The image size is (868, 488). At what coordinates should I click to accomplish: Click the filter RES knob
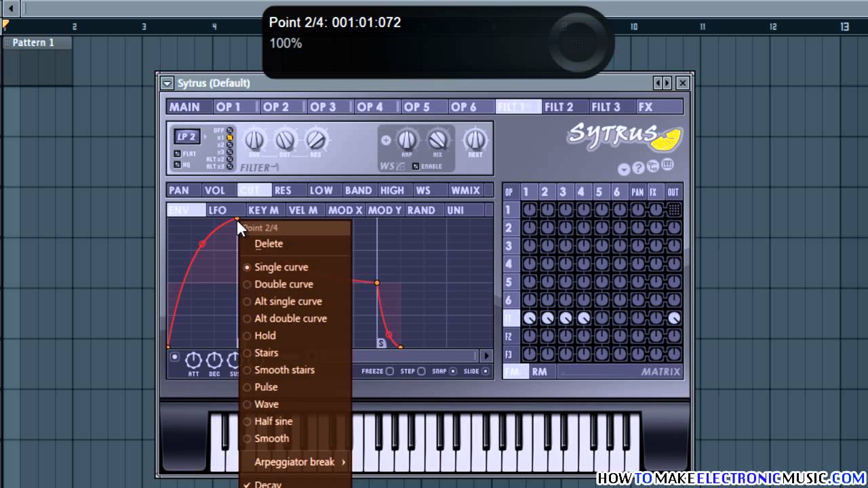click(315, 140)
